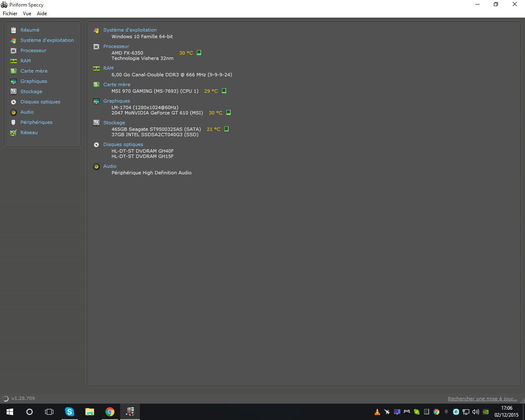Select Disques optiques sidebar item
Viewport: 525px width, 420px height.
40,102
